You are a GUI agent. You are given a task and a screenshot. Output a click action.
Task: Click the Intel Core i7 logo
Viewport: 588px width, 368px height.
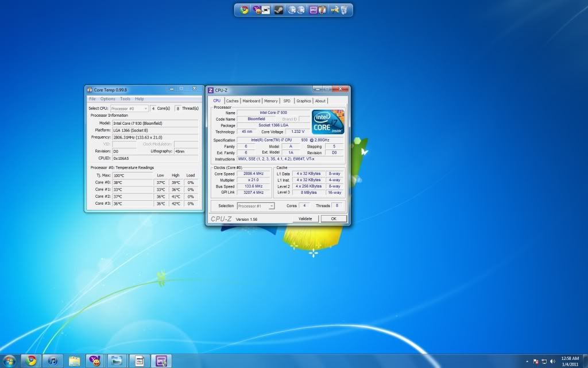[x=328, y=122]
